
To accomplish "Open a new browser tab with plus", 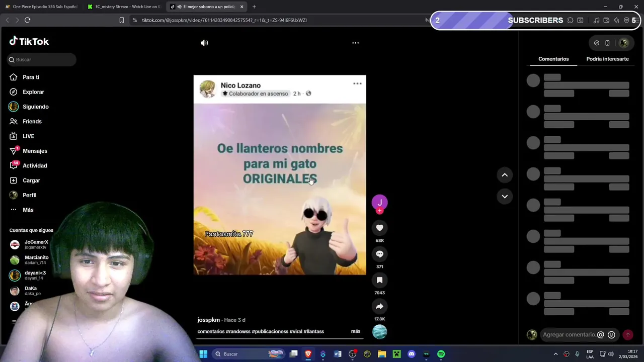I will [254, 7].
